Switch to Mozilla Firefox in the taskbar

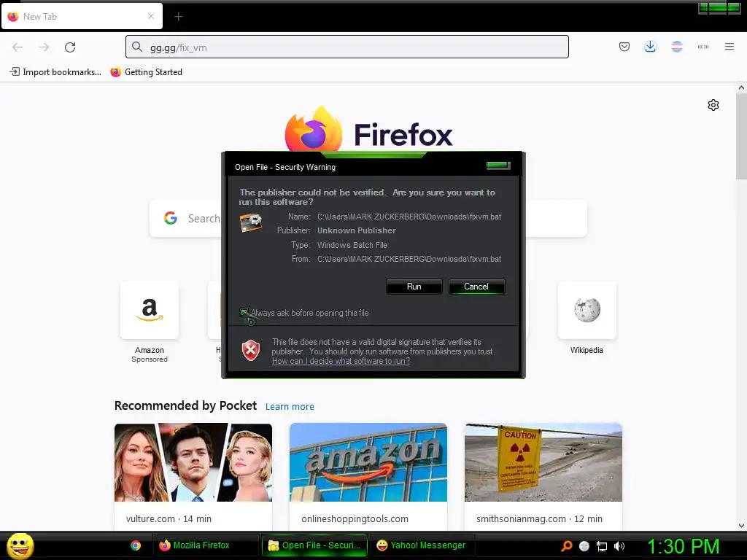(205, 545)
